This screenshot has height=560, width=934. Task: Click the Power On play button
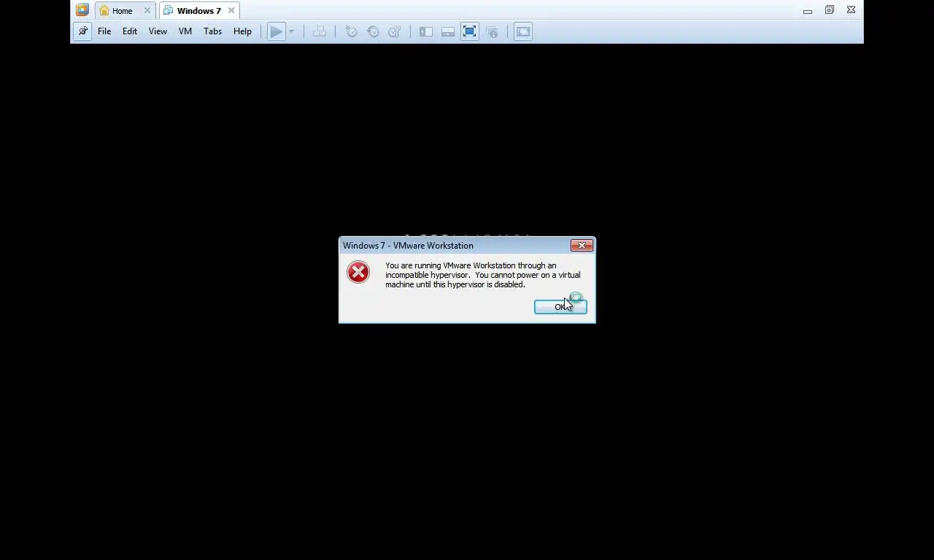tap(276, 31)
